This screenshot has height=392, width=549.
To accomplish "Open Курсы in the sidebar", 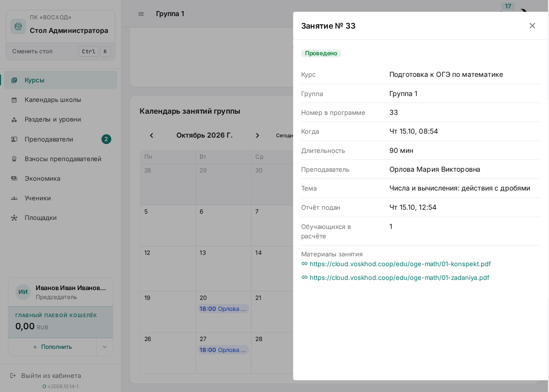I will (x=60, y=80).
